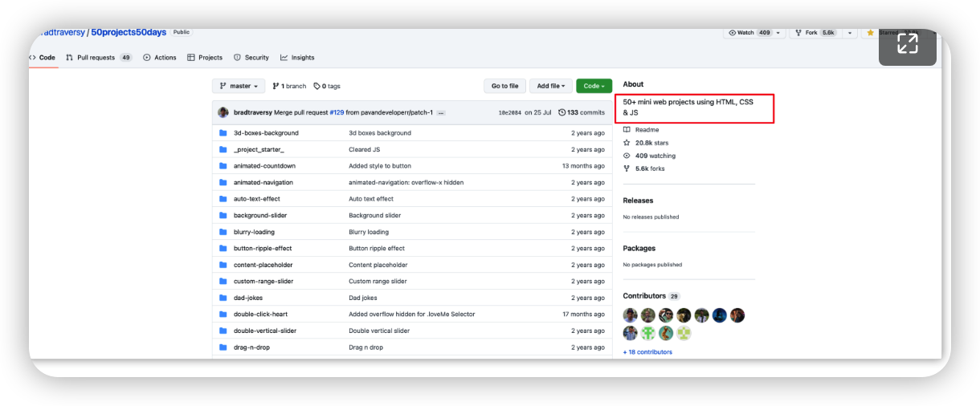Viewport: 980px width, 406px height.
Task: Open the Insights tab
Action: [x=297, y=58]
